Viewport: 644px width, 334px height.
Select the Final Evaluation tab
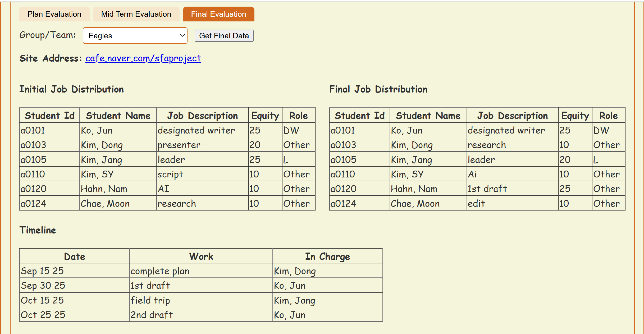point(218,14)
